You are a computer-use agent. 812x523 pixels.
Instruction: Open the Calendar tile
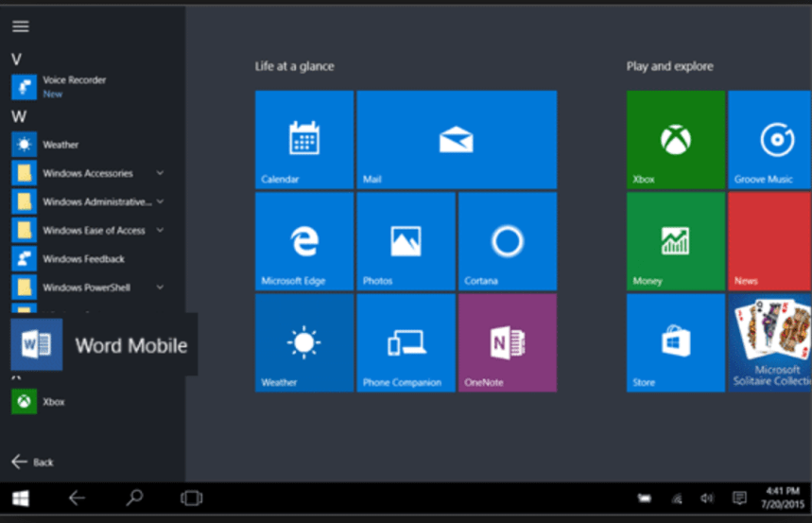point(303,140)
